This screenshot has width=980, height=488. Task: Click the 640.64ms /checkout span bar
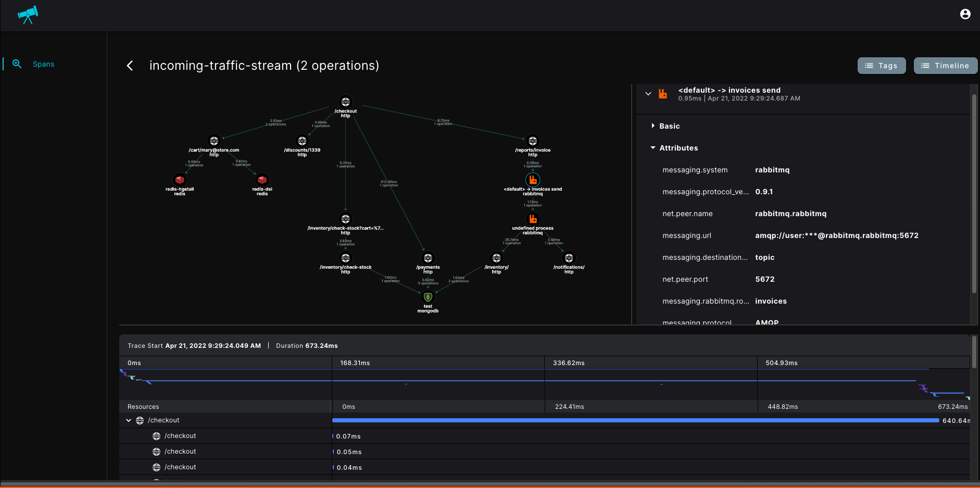(x=636, y=420)
